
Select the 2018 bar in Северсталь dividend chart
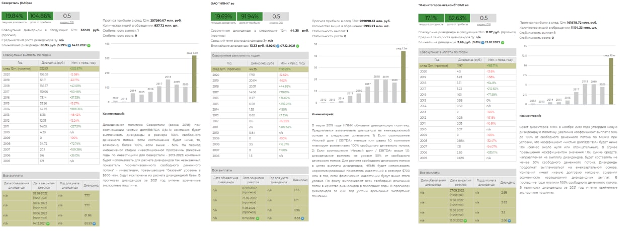[x=168, y=91]
